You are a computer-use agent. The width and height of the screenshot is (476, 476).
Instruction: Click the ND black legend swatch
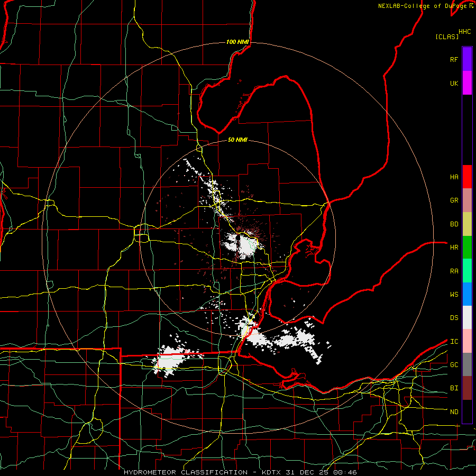click(467, 411)
